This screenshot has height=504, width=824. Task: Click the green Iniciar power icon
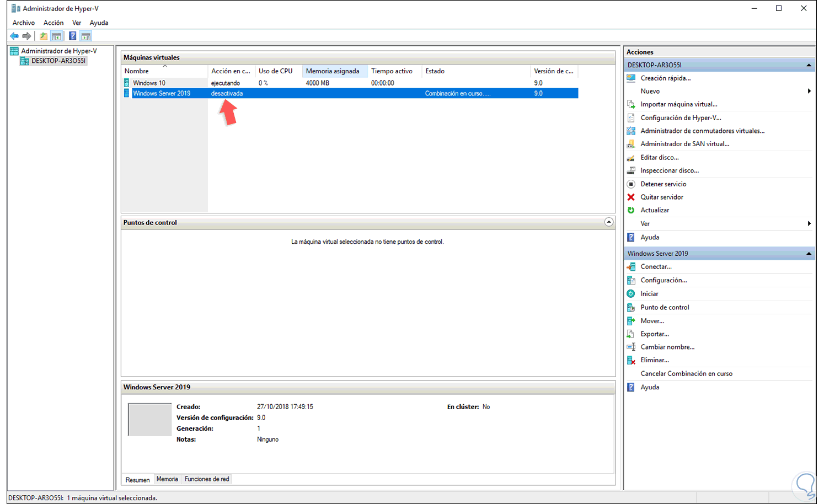click(x=631, y=294)
